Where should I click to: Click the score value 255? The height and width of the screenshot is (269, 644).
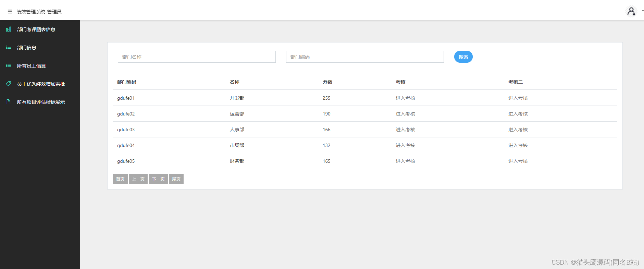tap(326, 98)
